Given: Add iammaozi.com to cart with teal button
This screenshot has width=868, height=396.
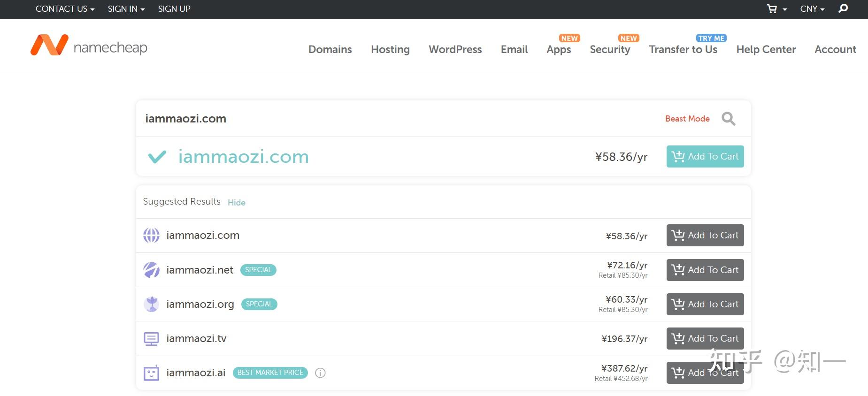Looking at the screenshot, I should pos(705,157).
